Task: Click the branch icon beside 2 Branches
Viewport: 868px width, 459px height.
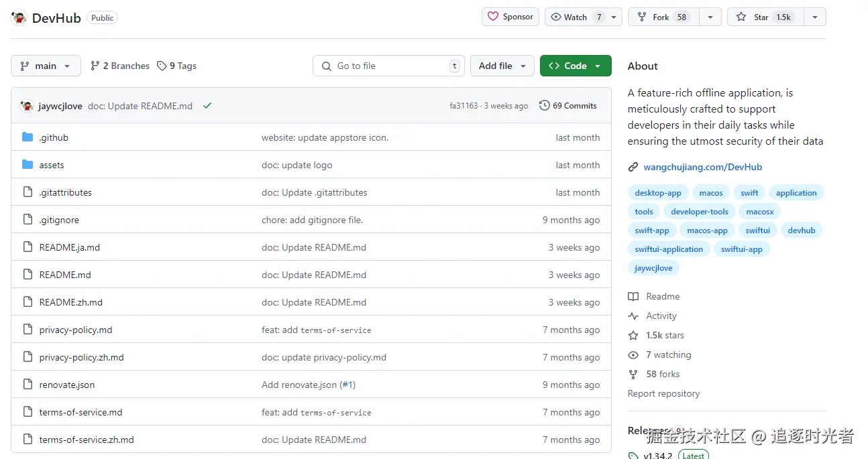Action: click(x=95, y=66)
